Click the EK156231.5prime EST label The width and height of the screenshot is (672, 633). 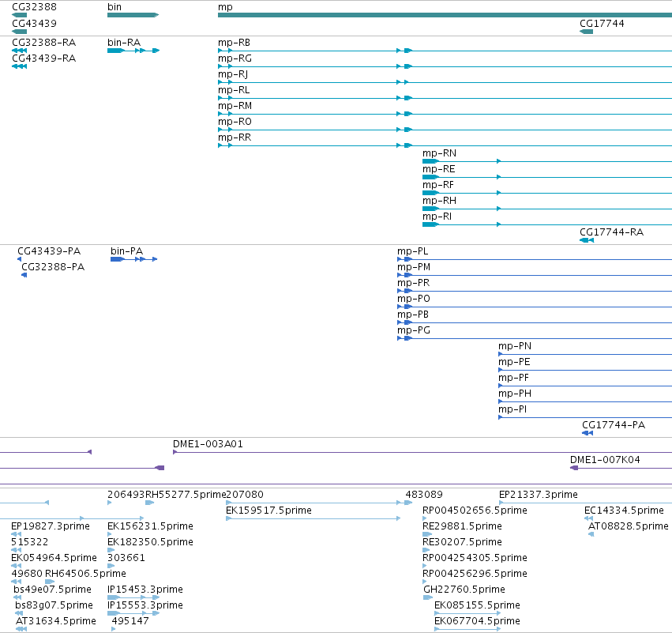(x=150, y=526)
